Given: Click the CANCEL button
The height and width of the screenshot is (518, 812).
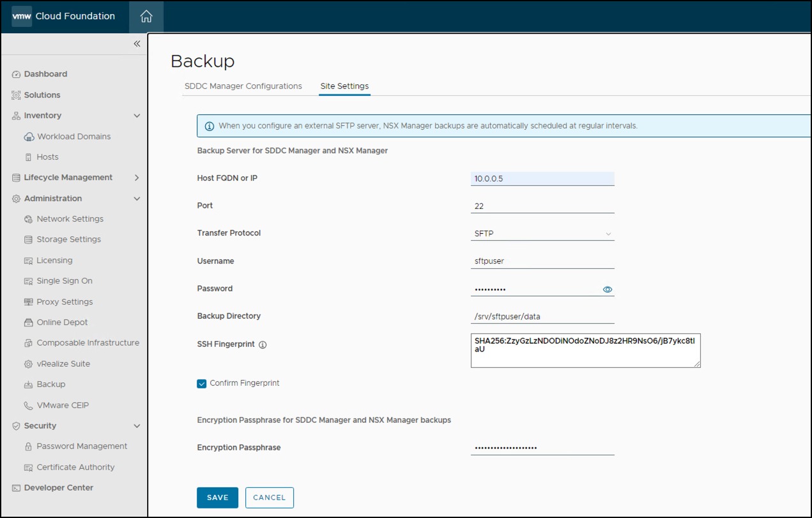Looking at the screenshot, I should point(270,498).
